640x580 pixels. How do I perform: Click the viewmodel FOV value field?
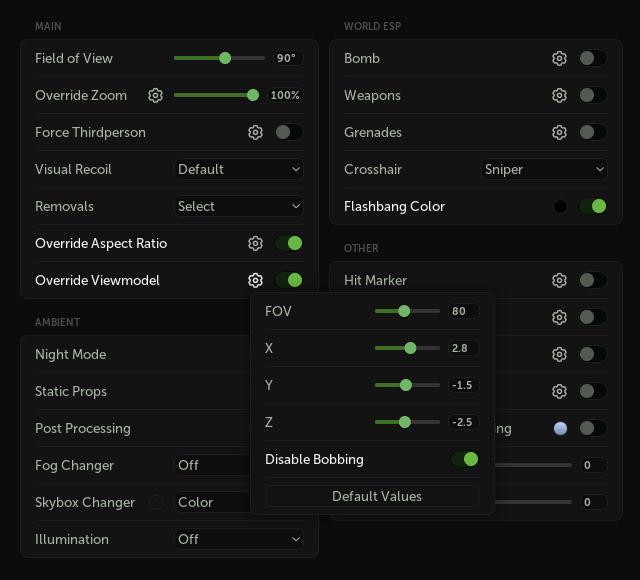point(463,312)
